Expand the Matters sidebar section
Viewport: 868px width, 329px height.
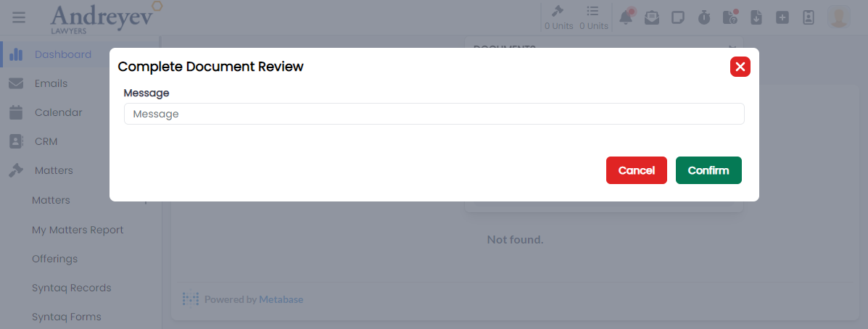(x=54, y=170)
